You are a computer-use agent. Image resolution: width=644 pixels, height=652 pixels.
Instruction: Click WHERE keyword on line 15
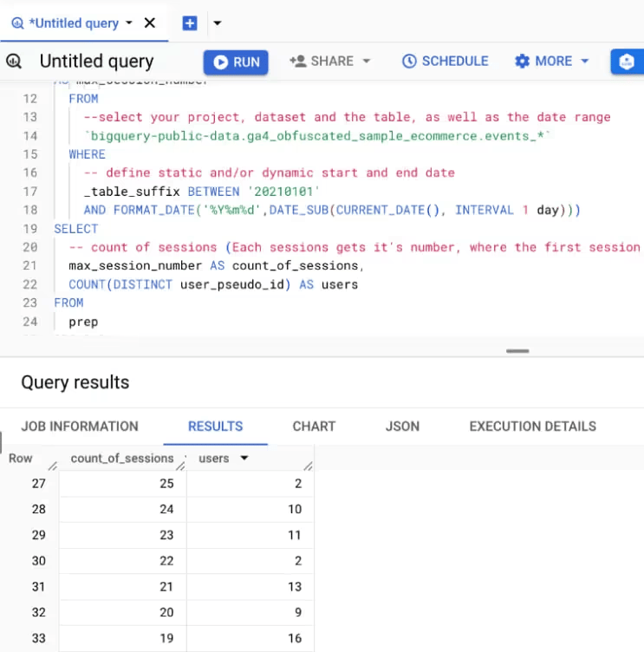click(x=87, y=154)
